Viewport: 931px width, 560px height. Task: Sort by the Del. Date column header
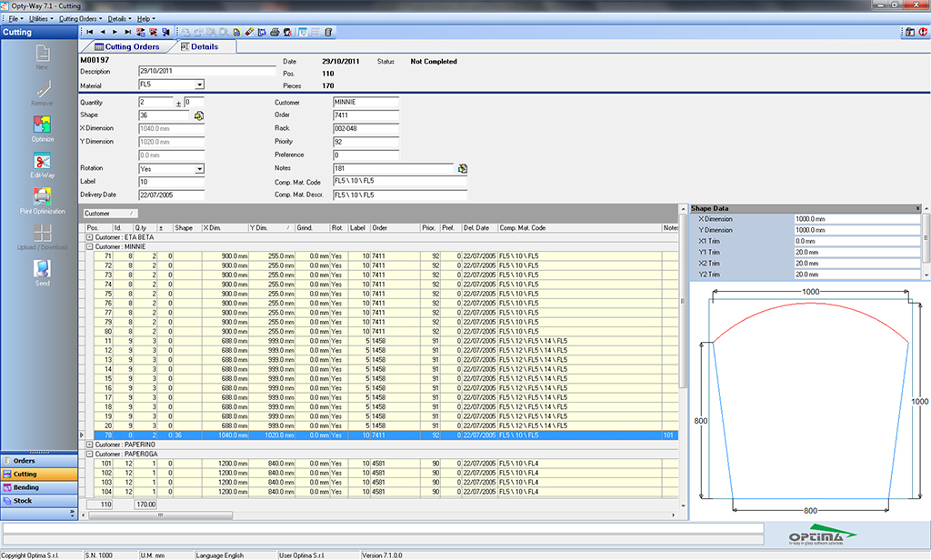[x=480, y=228]
